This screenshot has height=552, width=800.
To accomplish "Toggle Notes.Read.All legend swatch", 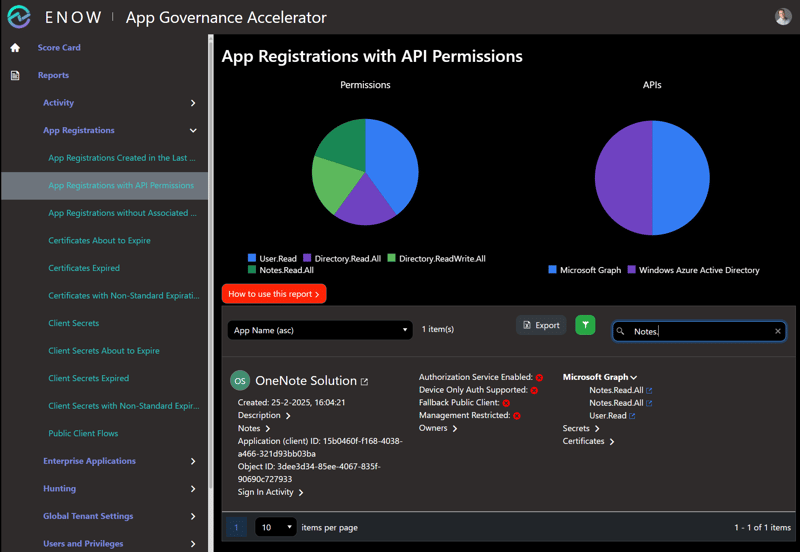I will point(252,269).
